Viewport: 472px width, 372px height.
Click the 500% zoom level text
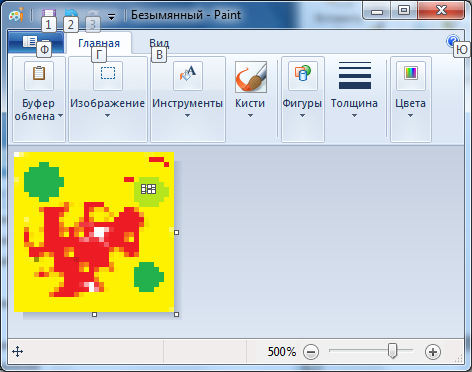(x=282, y=352)
